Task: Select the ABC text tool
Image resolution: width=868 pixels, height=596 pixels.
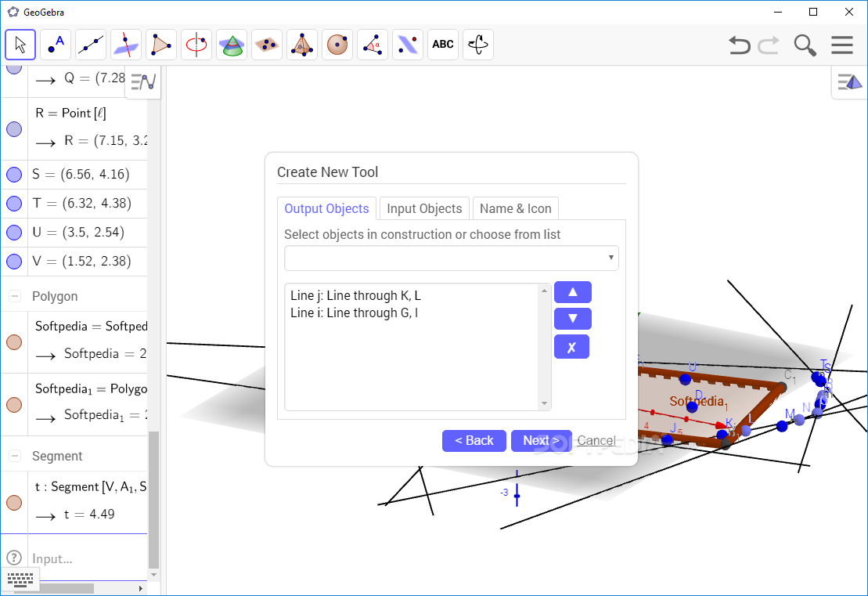Action: (x=443, y=45)
